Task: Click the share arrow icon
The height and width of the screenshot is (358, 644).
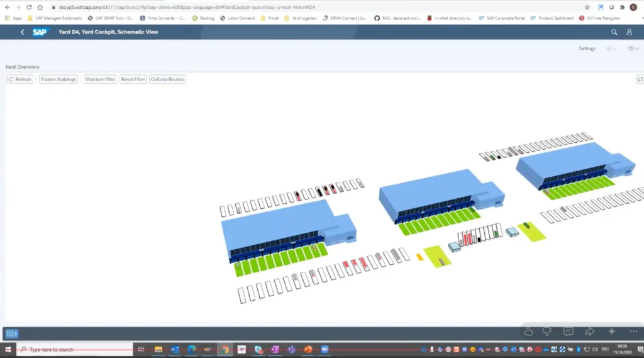Action: (590, 332)
